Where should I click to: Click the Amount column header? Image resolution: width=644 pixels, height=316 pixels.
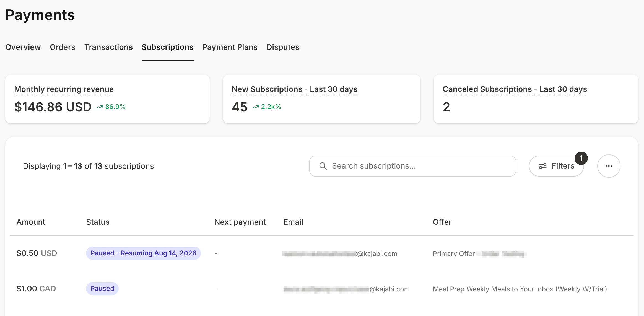click(x=31, y=222)
